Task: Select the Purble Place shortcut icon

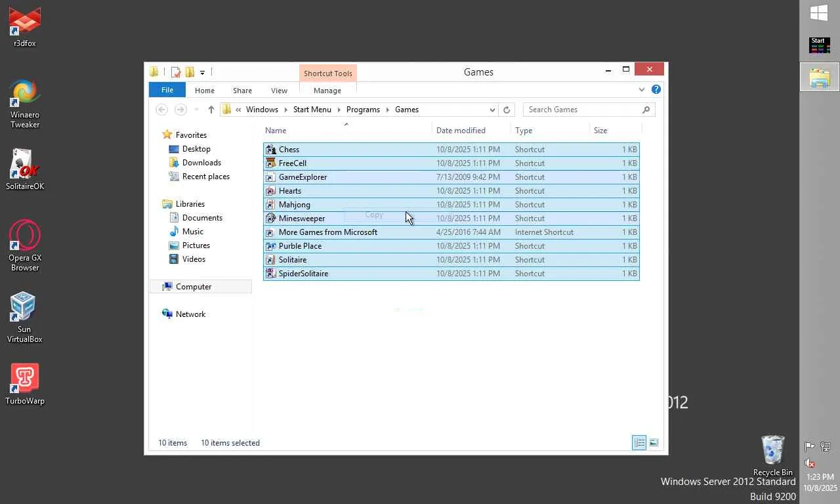Action: [270, 246]
